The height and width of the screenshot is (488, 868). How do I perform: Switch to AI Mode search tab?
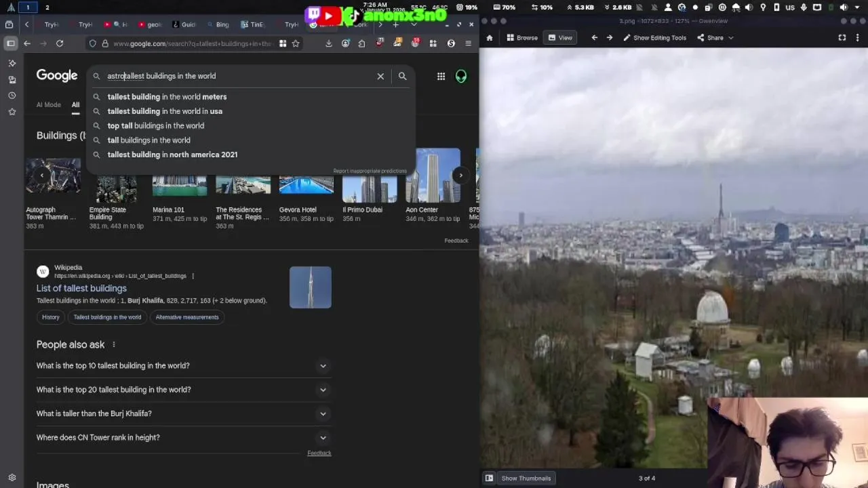coord(48,105)
